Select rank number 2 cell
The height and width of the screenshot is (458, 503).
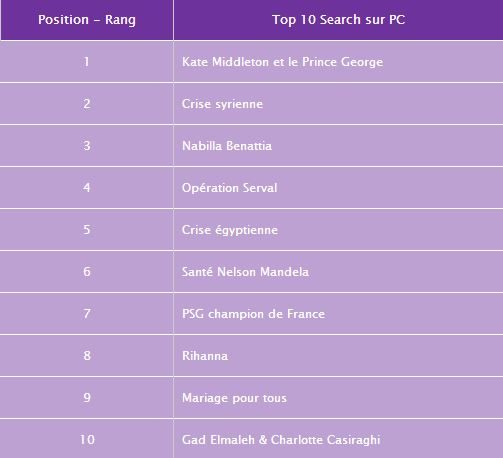click(87, 104)
